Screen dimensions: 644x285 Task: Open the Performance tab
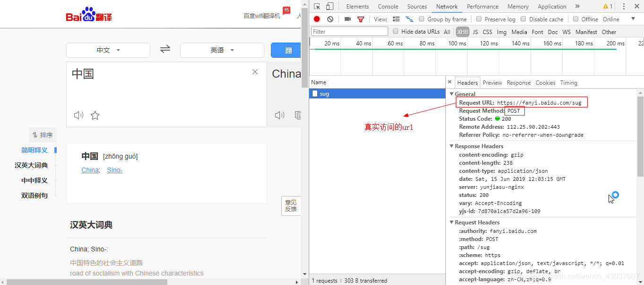[x=482, y=7]
